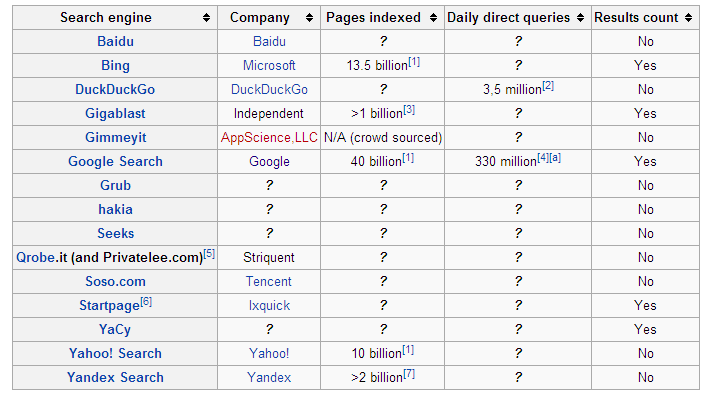Screen dimensions: 712x395
Task: Open the DuckDuckGo company link
Action: pyautogui.click(x=269, y=89)
